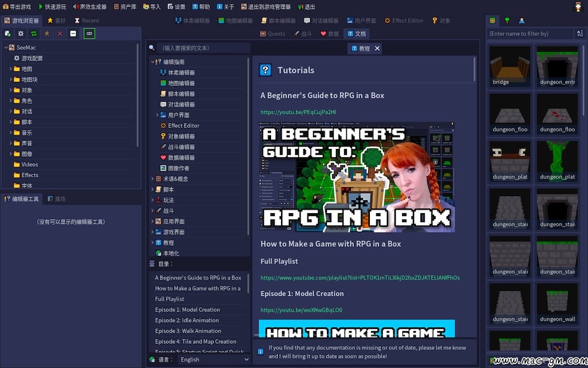The height and width of the screenshot is (368, 588).
Task: Click the documentation search field
Action: tap(203, 48)
